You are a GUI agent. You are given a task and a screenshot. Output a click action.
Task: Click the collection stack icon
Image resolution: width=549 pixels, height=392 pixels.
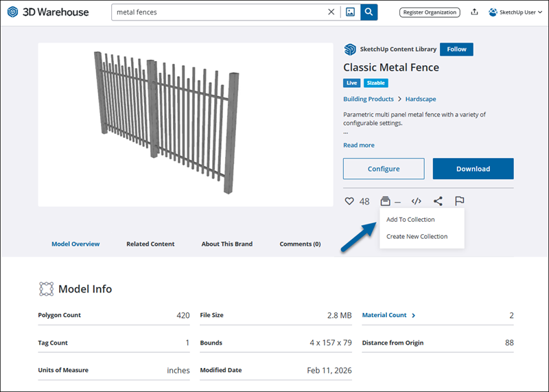[385, 201]
